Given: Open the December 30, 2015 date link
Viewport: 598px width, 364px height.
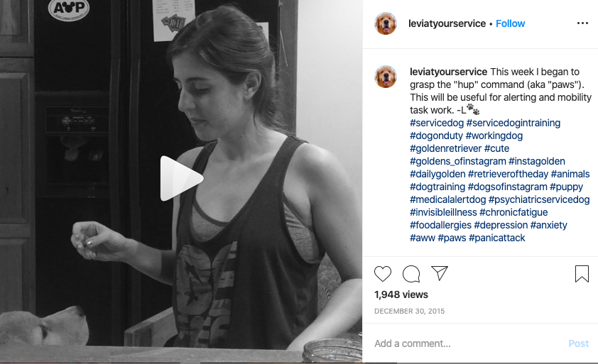Looking at the screenshot, I should point(409,311).
